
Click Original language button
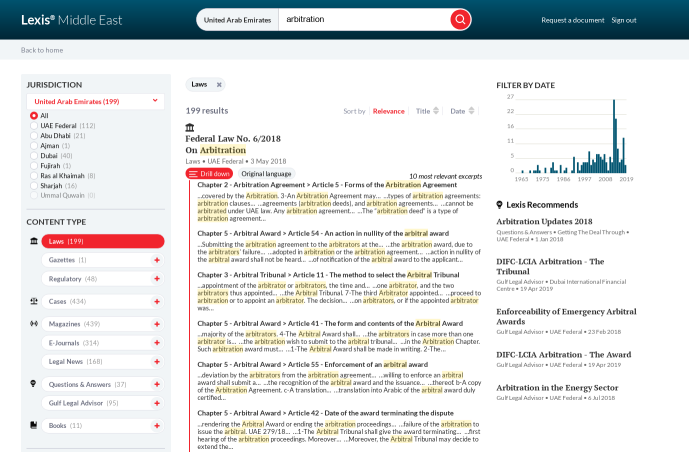click(266, 174)
